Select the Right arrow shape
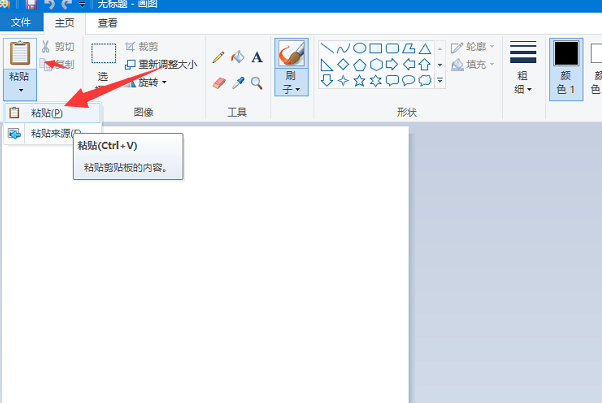 click(392, 64)
